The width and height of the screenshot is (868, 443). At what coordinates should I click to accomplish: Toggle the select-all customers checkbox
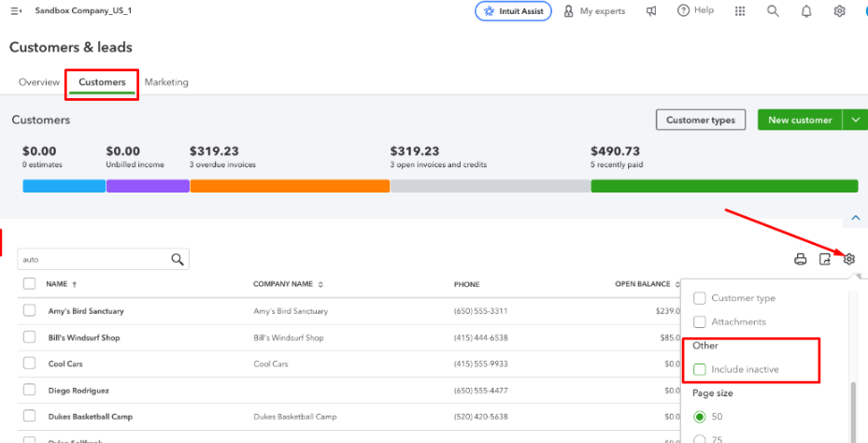(29, 283)
